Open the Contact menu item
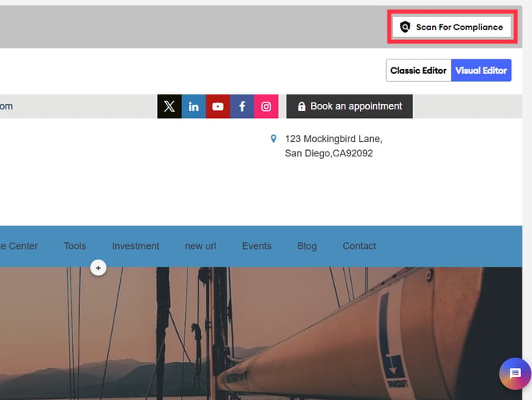Viewport: 532px width, 400px height. point(360,246)
